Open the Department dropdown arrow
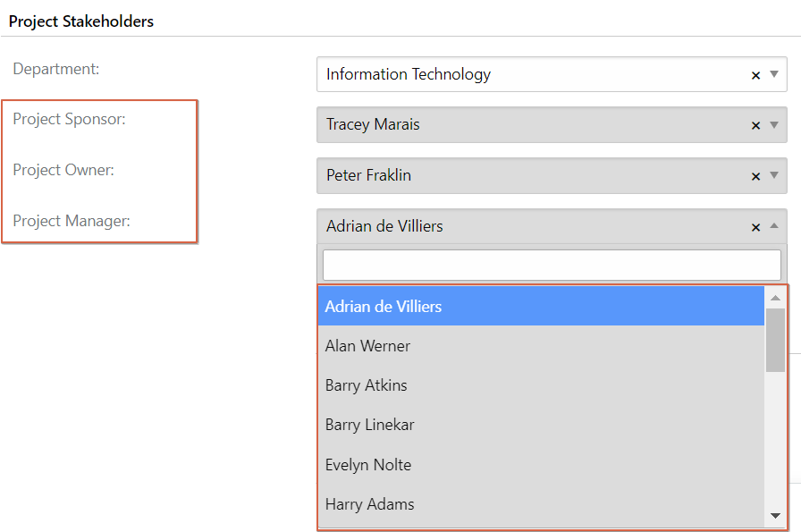The image size is (801, 532). point(774,74)
